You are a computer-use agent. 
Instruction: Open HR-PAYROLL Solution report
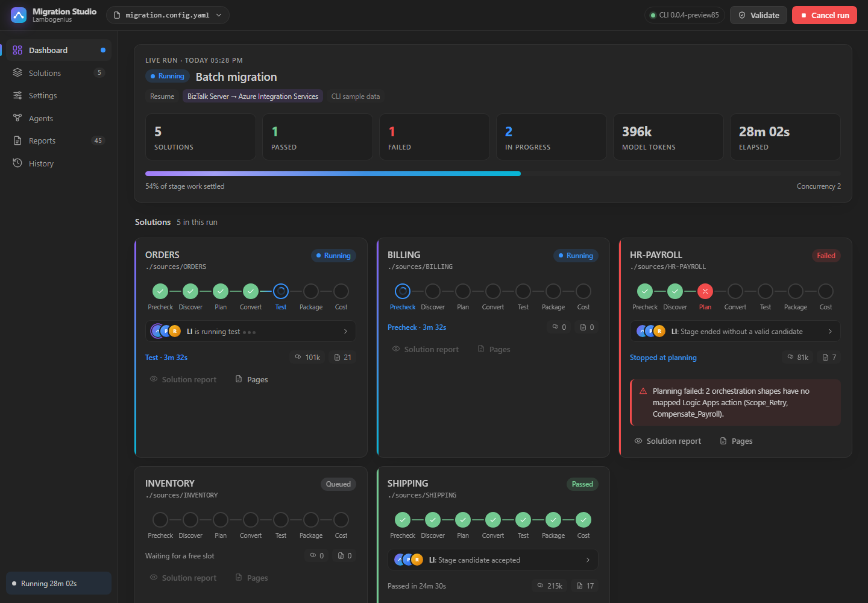(x=668, y=441)
